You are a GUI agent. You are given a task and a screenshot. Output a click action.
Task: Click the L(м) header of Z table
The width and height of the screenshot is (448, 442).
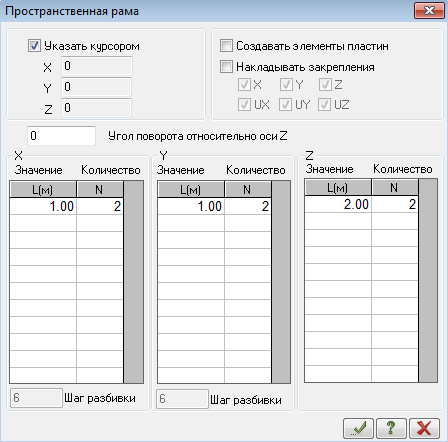[x=338, y=188]
